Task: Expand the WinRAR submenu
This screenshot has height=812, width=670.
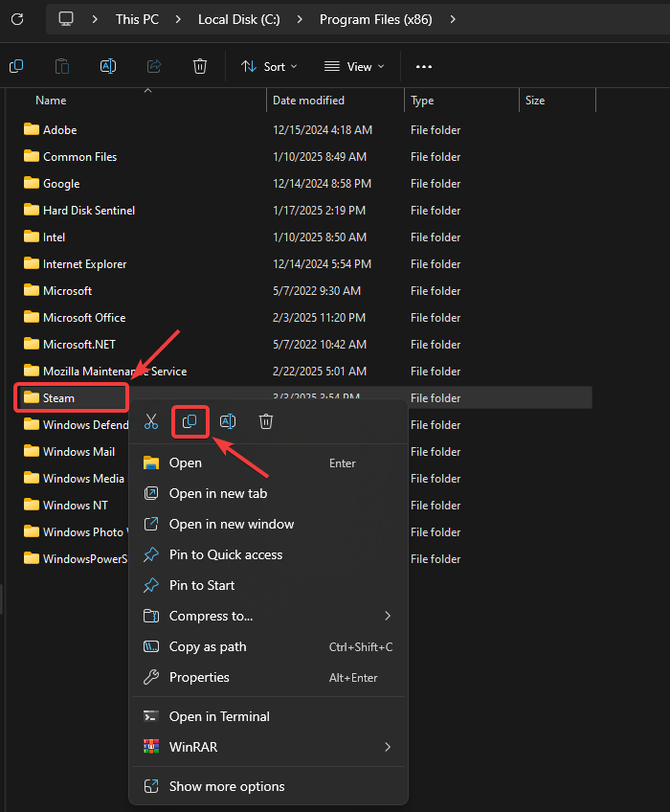Action: 268,747
